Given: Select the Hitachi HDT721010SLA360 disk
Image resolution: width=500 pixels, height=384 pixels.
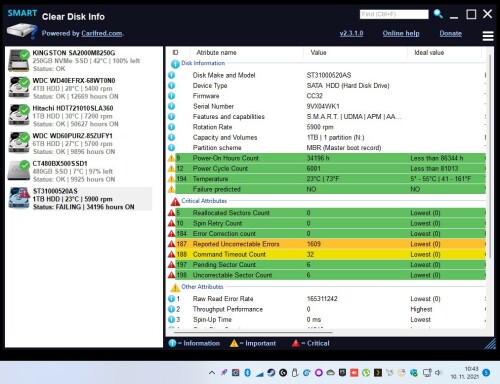Looking at the screenshot, I should [x=80, y=116].
